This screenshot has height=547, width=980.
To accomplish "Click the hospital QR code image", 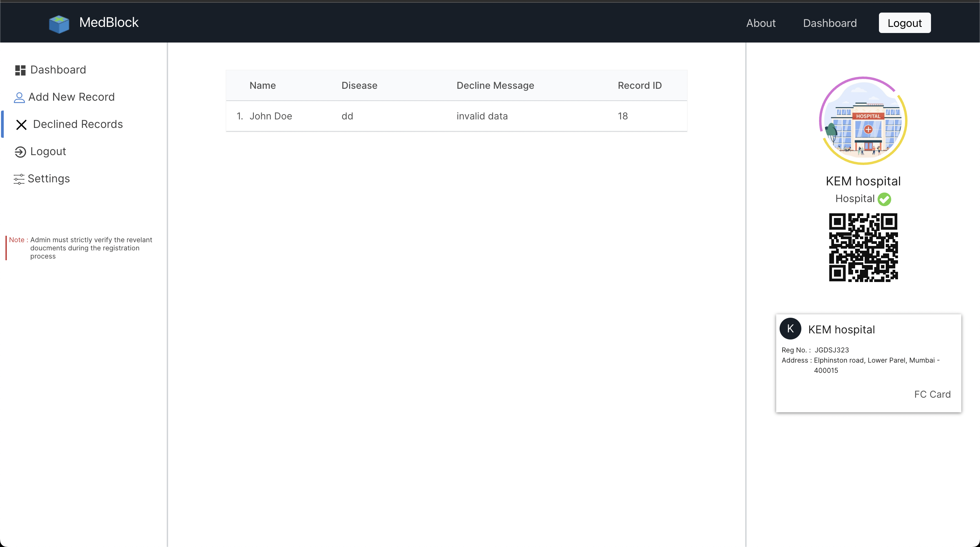I will click(863, 247).
